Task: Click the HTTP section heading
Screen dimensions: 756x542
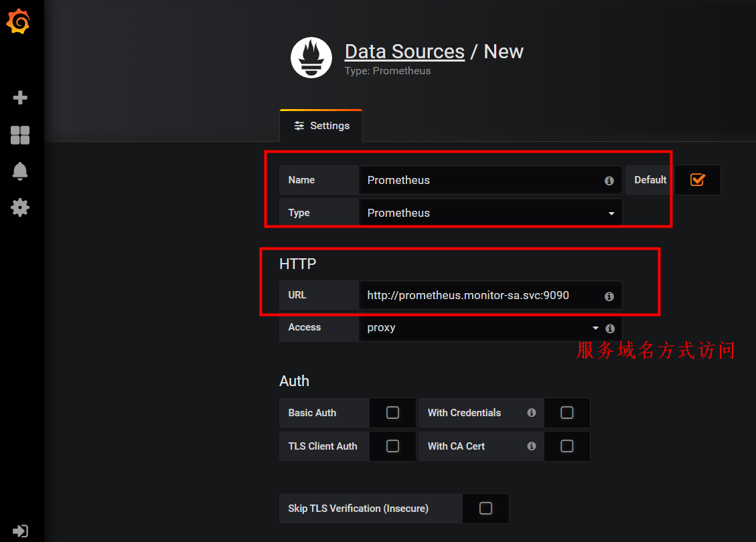Action: 297,264
